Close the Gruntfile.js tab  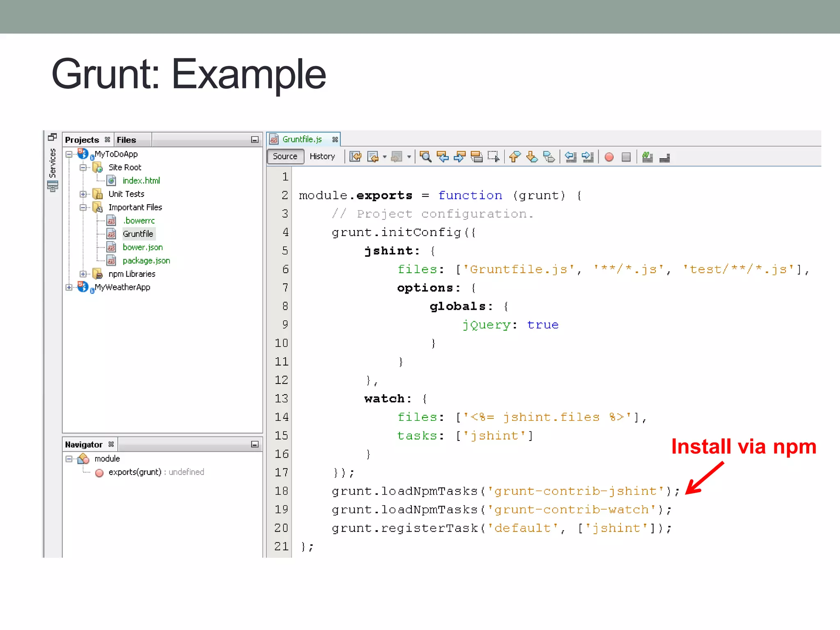(x=335, y=139)
